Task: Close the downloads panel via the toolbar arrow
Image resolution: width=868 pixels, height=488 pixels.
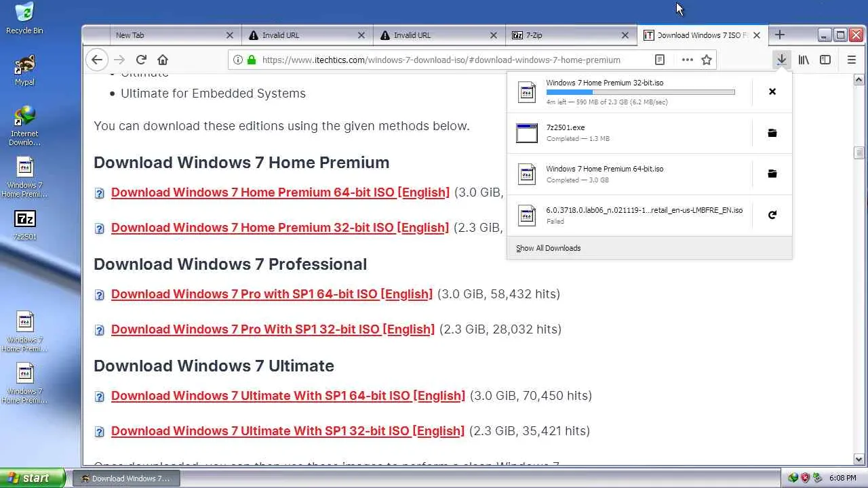Action: pos(781,60)
